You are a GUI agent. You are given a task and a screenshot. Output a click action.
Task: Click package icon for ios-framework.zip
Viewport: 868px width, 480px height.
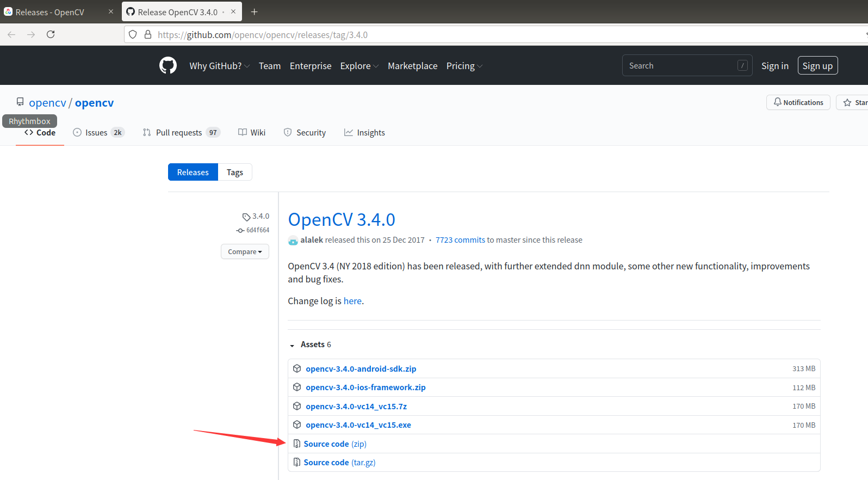click(297, 387)
